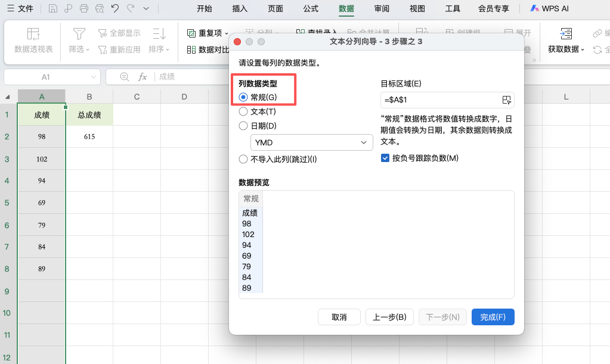Click the Save icon in the quick toolbar
The height and width of the screenshot is (364, 610).
53,8
